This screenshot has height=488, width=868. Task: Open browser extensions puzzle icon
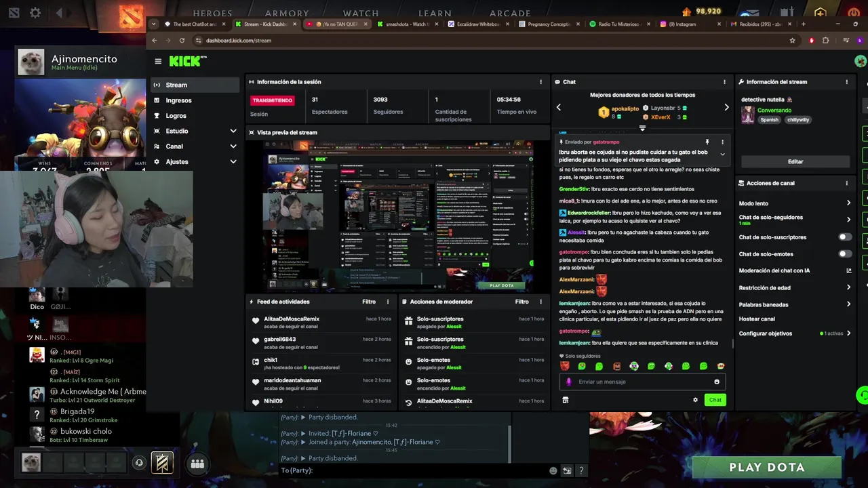pos(825,41)
